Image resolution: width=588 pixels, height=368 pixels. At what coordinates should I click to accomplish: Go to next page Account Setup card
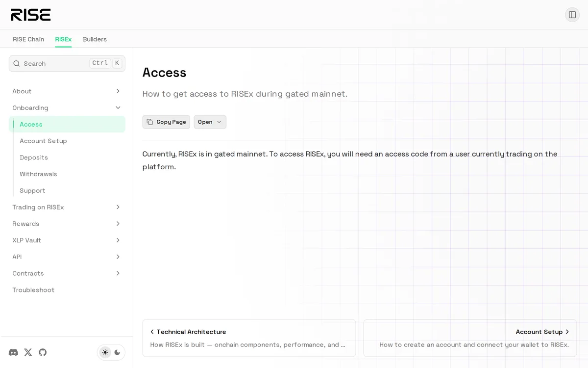tap(470, 338)
